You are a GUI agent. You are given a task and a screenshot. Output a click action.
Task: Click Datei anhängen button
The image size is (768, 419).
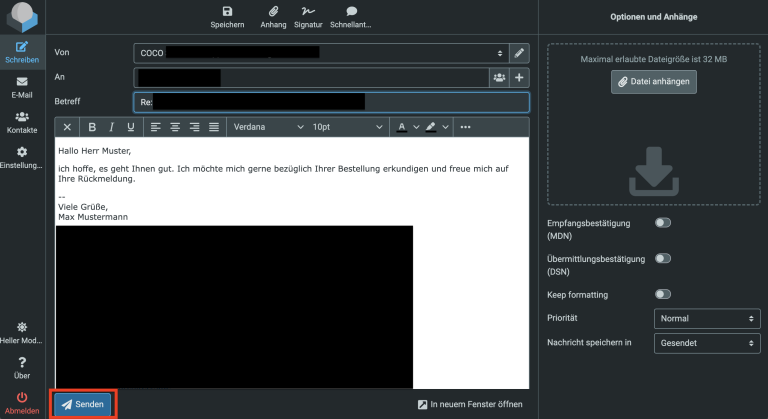coord(653,82)
